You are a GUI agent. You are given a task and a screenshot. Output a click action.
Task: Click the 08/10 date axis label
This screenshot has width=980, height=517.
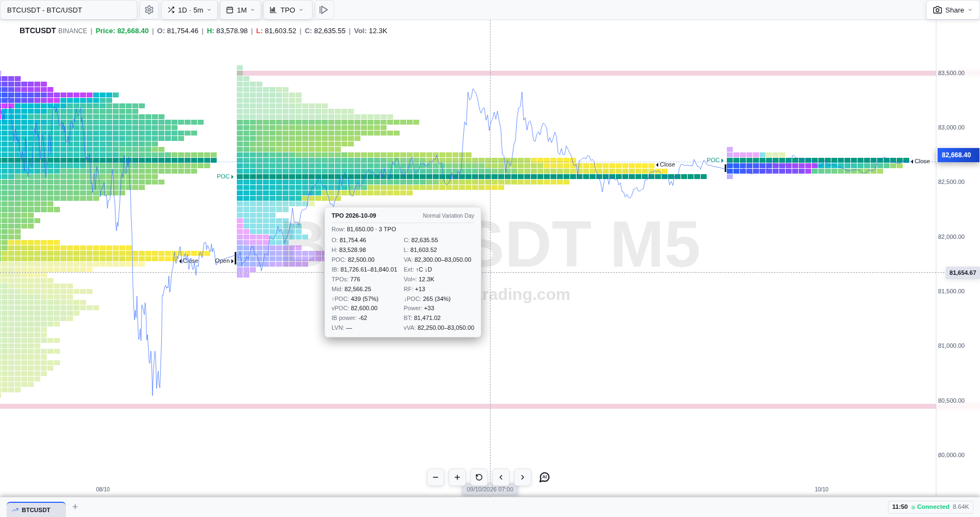[x=103, y=489]
